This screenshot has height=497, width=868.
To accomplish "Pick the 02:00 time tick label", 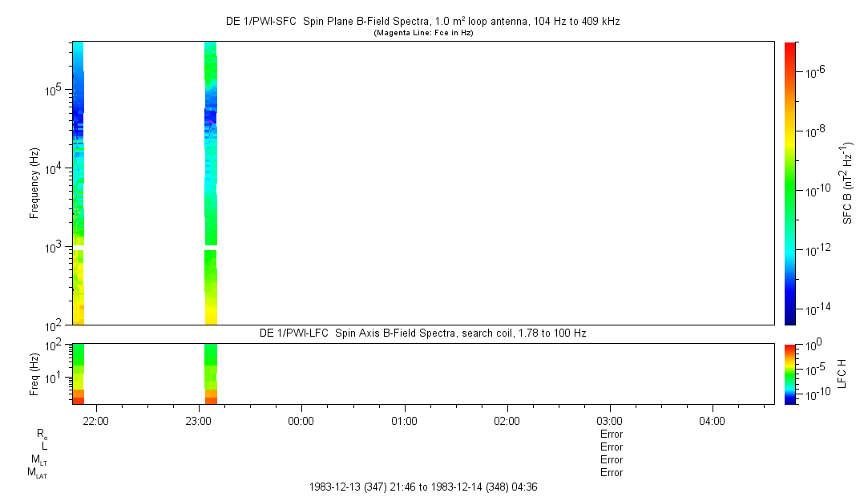I will click(507, 421).
